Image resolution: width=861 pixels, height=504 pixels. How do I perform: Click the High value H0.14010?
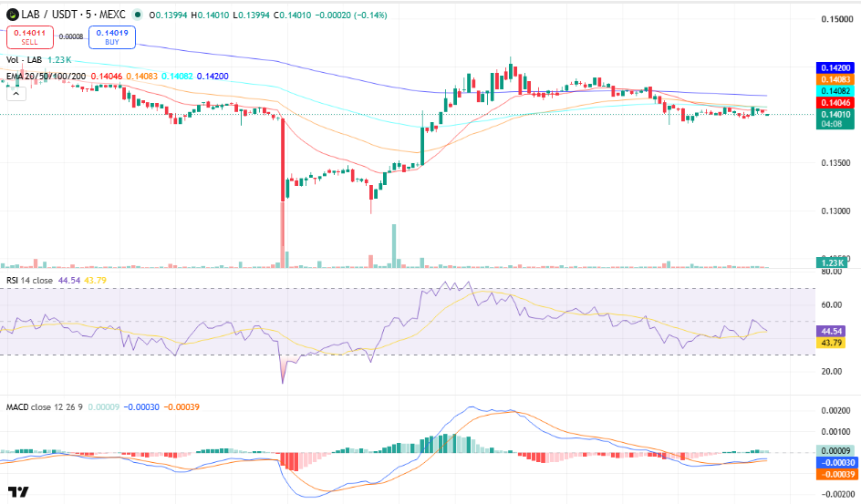point(210,15)
